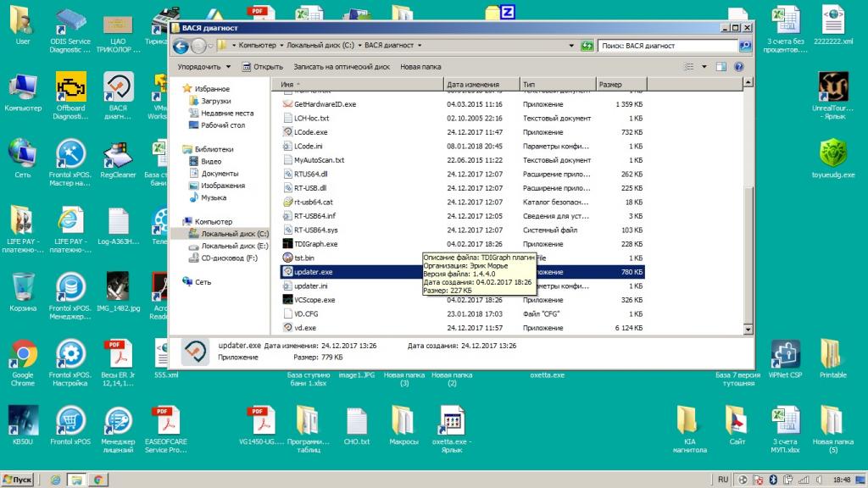
Task: Click the search magnifier icon in Explorer
Action: pyautogui.click(x=745, y=46)
